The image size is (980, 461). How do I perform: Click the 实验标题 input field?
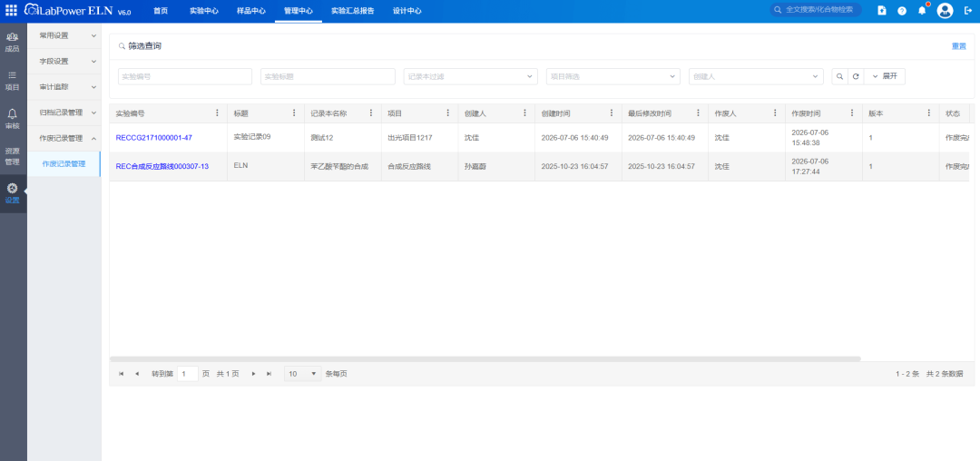[328, 76]
